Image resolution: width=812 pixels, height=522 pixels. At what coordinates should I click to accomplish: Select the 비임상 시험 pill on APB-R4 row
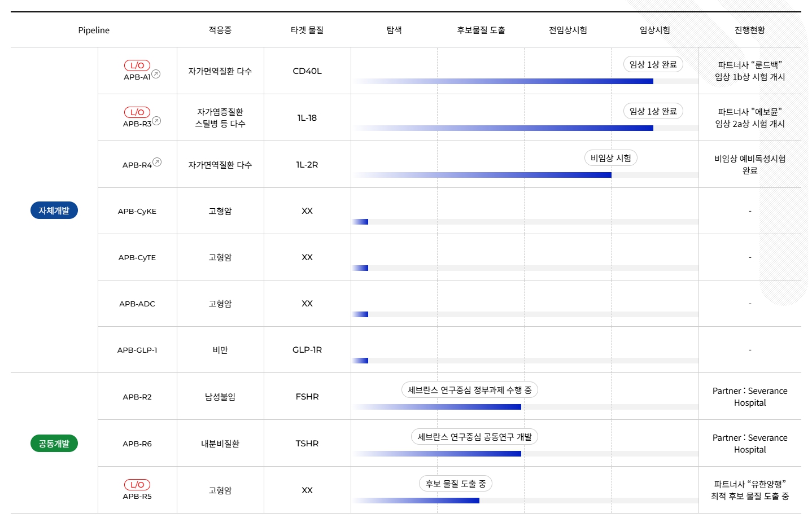coord(610,158)
